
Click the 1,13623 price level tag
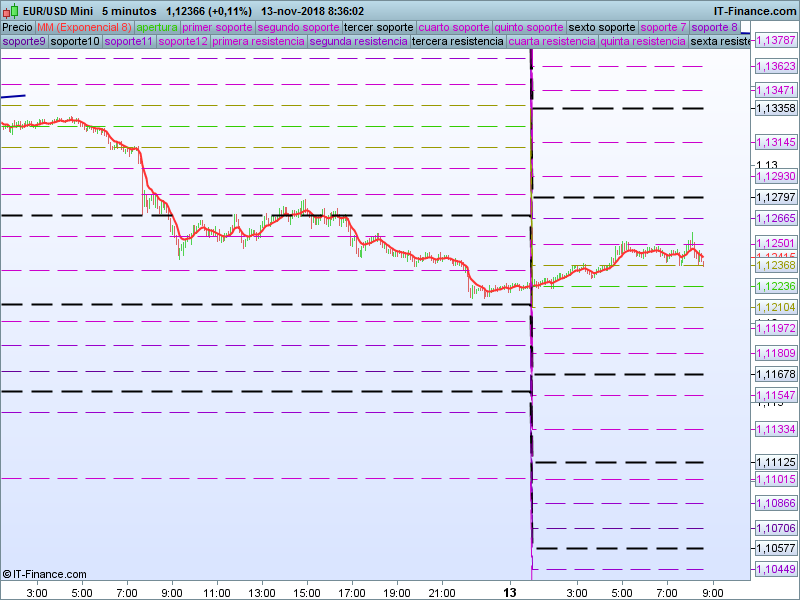pos(776,66)
